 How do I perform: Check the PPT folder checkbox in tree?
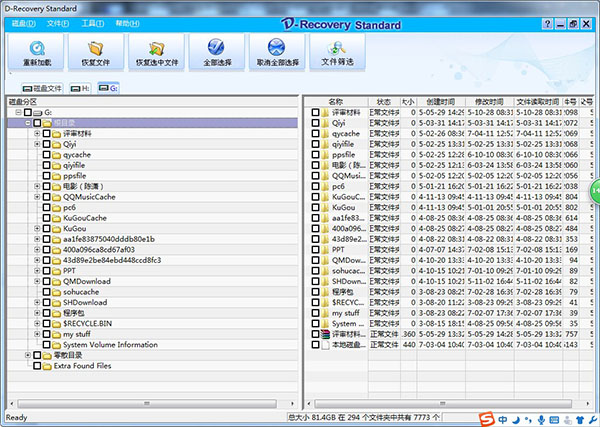[46, 271]
